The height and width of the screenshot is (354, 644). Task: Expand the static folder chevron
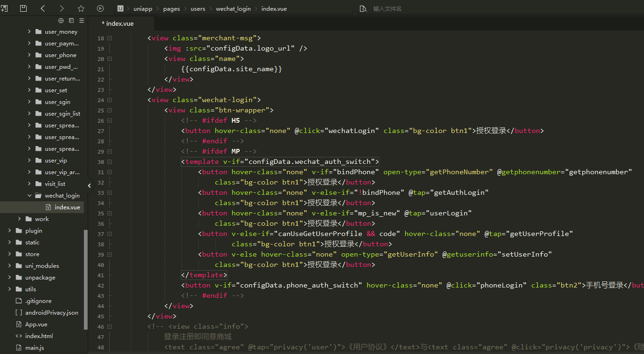pos(10,242)
